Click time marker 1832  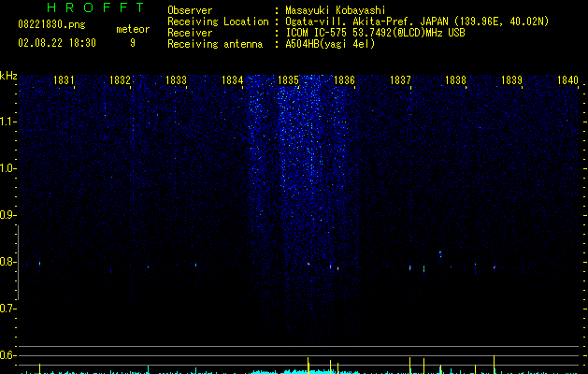click(x=120, y=80)
